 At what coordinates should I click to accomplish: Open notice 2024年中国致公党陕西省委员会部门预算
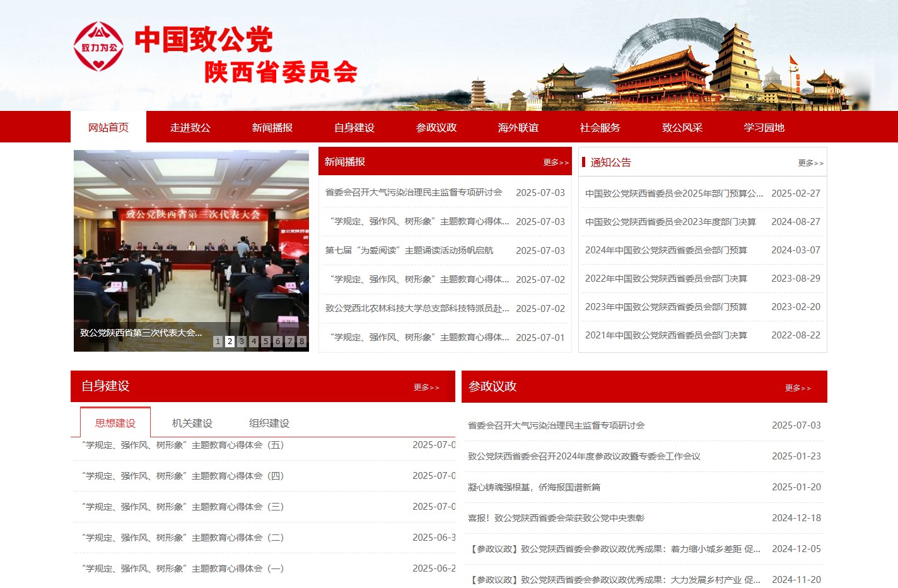666,250
